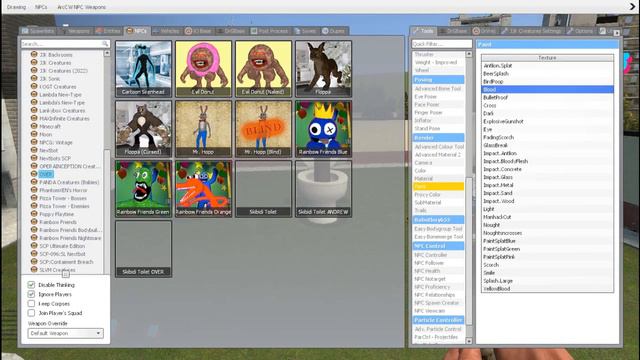Image resolution: width=640 pixels, height=360 pixels.
Task: Open the Drawing menu
Action: [16, 7]
